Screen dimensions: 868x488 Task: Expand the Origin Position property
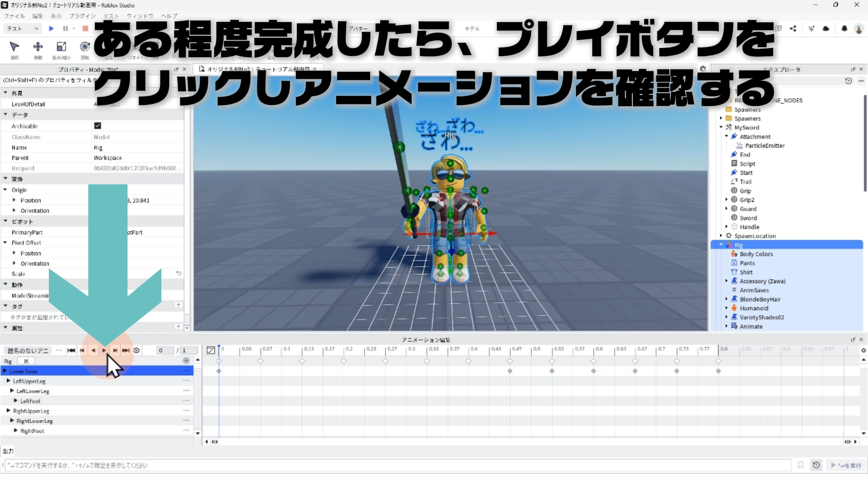[14, 200]
